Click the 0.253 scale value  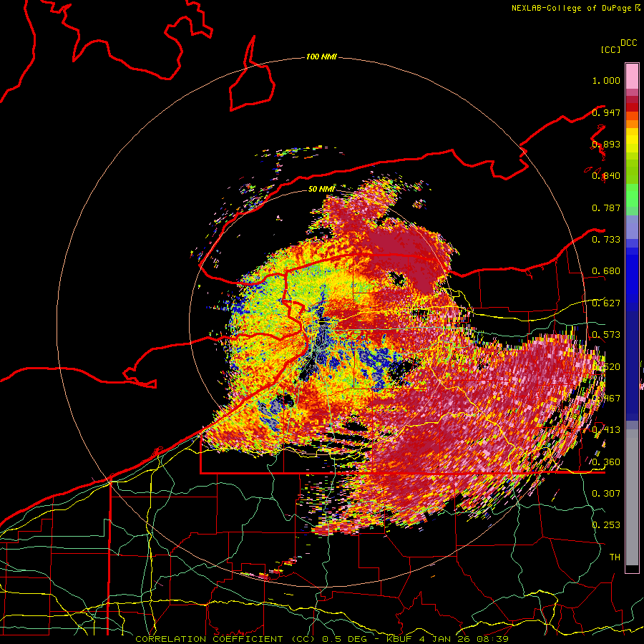[606, 525]
